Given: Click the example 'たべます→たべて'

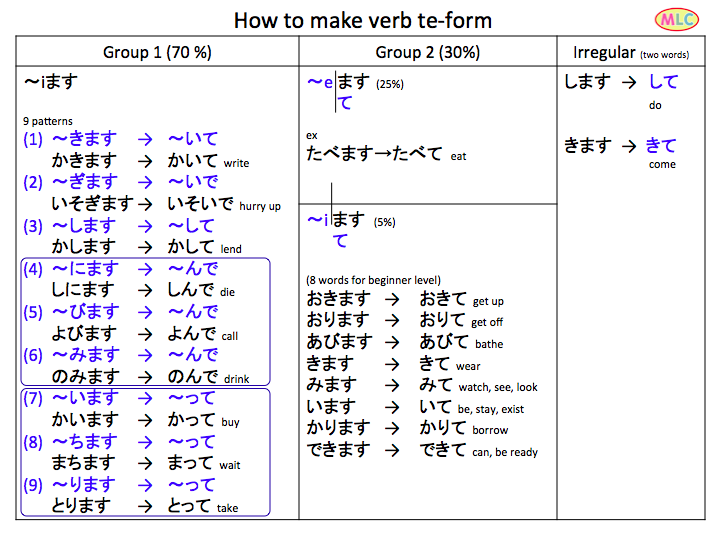Looking at the screenshot, I should 374,154.
